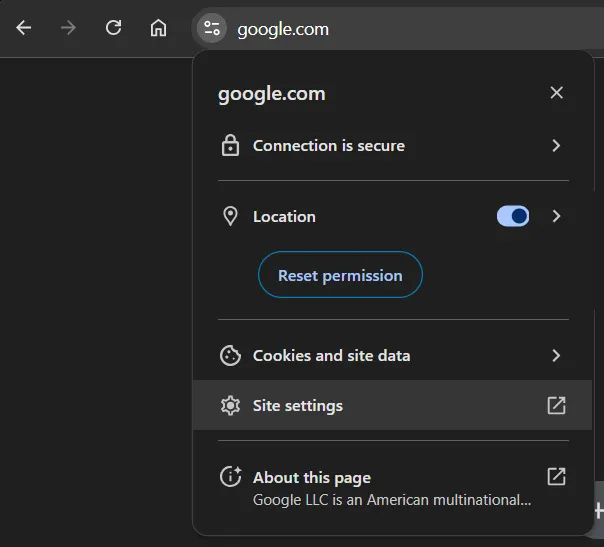
Task: Click the Site settings gear icon
Action: [230, 406]
